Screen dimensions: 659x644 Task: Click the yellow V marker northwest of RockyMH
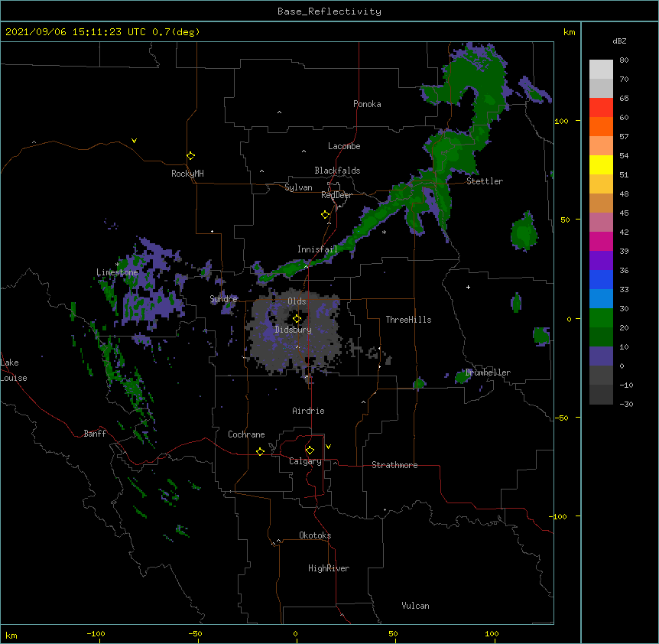(134, 141)
